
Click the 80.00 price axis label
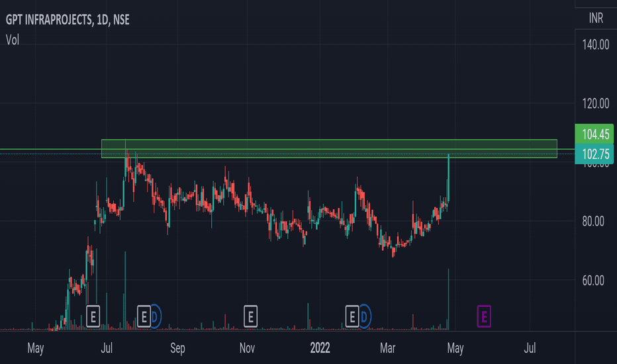point(593,221)
